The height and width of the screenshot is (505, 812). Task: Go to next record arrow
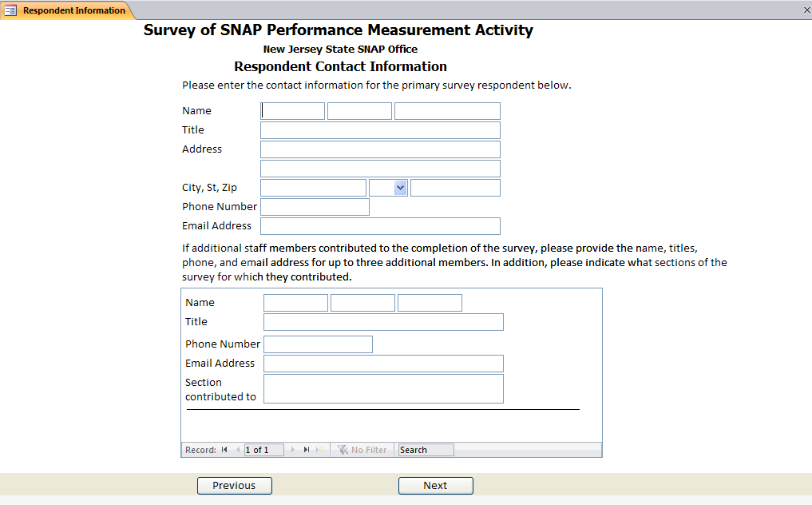coord(293,450)
